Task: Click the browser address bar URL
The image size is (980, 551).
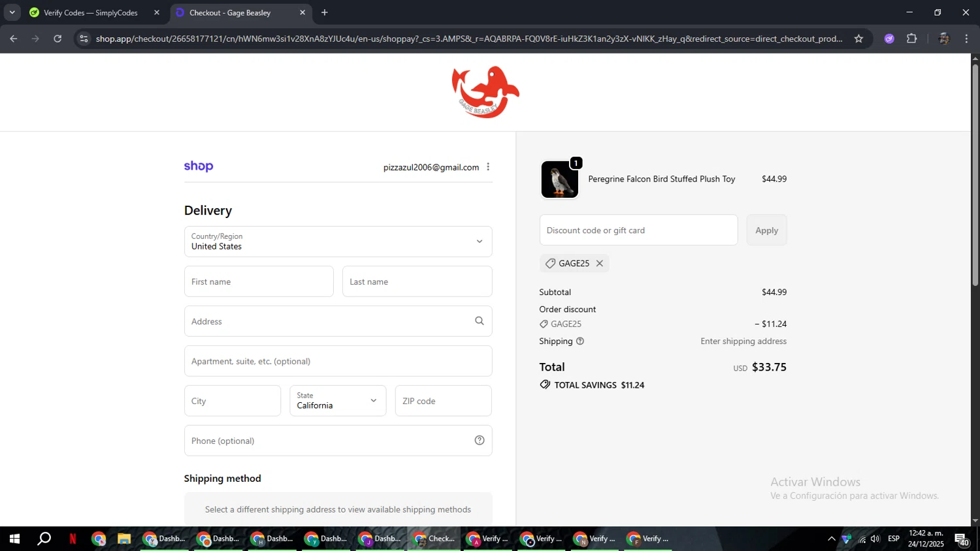Action: point(468,39)
